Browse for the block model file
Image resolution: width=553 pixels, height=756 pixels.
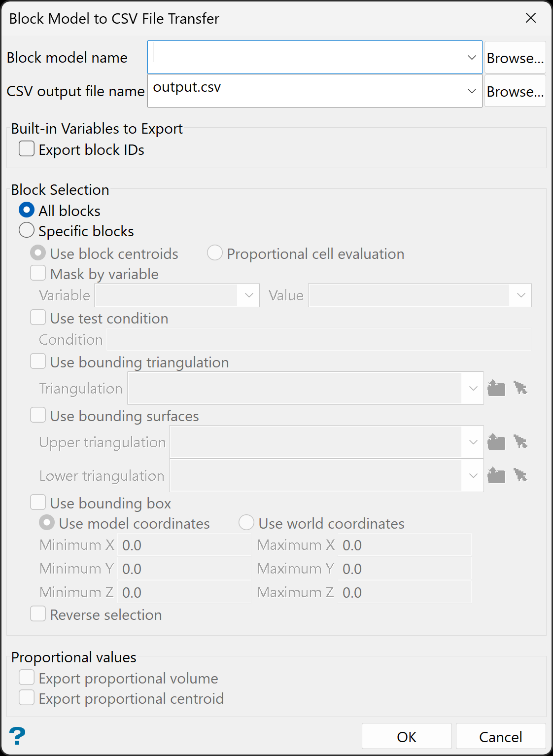coord(515,58)
